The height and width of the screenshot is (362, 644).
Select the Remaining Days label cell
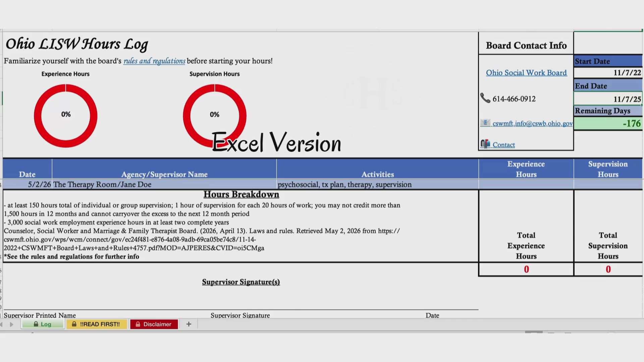(608, 111)
